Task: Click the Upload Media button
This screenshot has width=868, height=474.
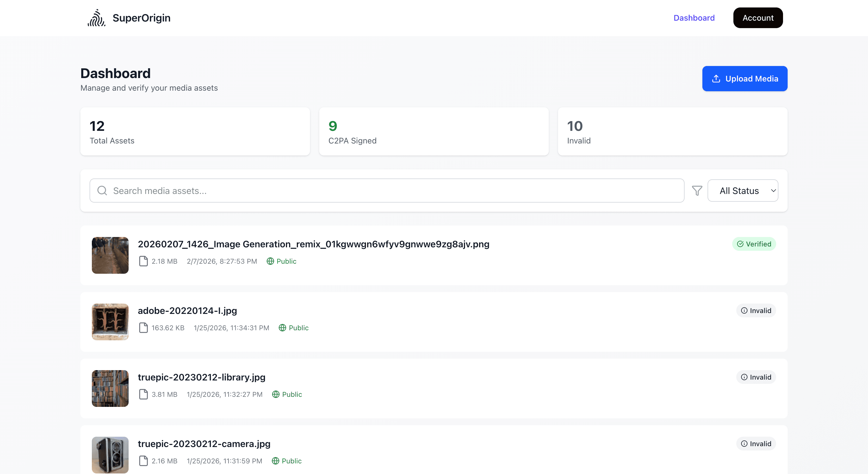Action: 745,79
